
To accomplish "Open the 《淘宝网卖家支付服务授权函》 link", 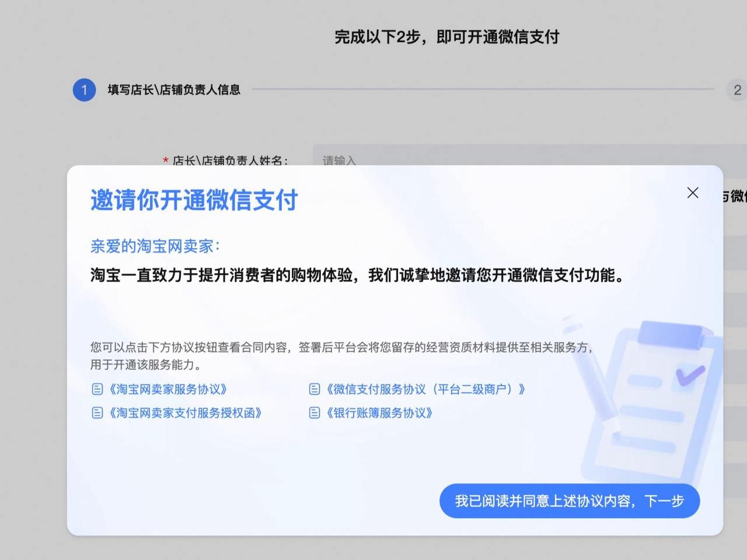I will (185, 413).
